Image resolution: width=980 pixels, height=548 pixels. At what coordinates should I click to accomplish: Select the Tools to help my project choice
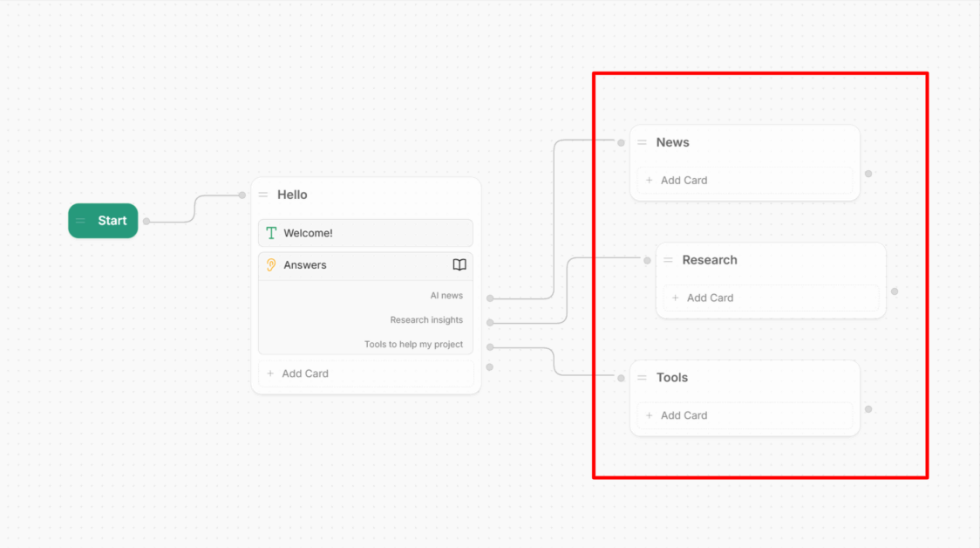413,345
